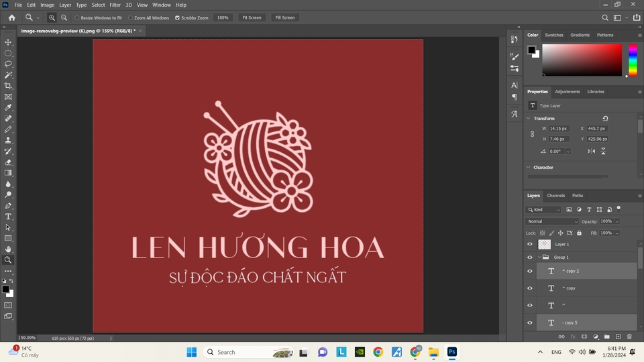Select the Healing Brush tool

point(8,119)
